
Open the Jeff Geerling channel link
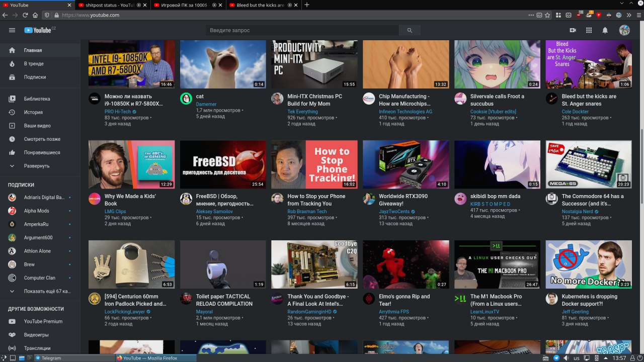pos(575,312)
